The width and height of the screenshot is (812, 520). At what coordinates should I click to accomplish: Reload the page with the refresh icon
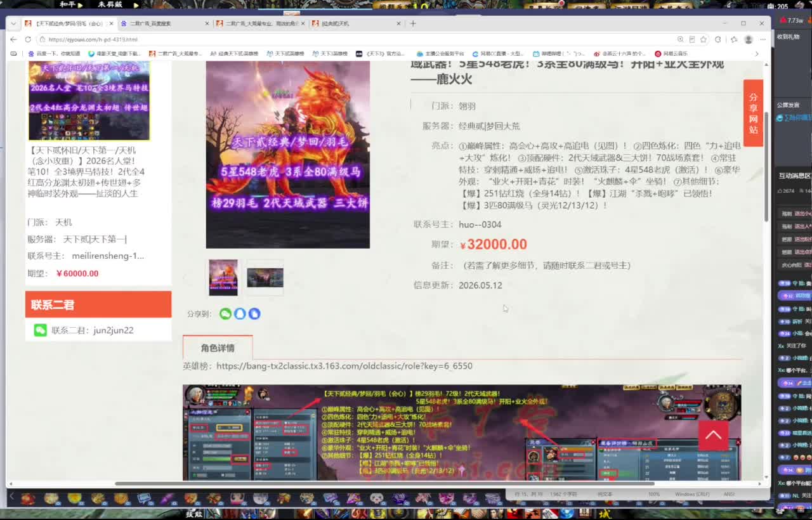tap(28, 39)
